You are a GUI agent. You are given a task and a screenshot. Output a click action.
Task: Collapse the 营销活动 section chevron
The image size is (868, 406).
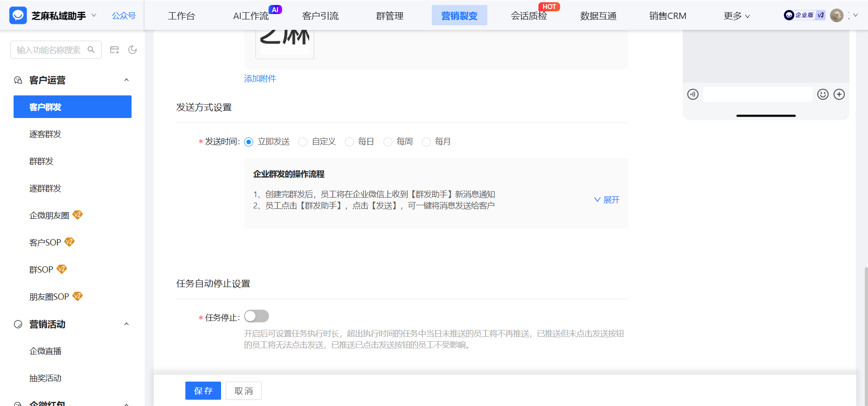click(x=127, y=324)
